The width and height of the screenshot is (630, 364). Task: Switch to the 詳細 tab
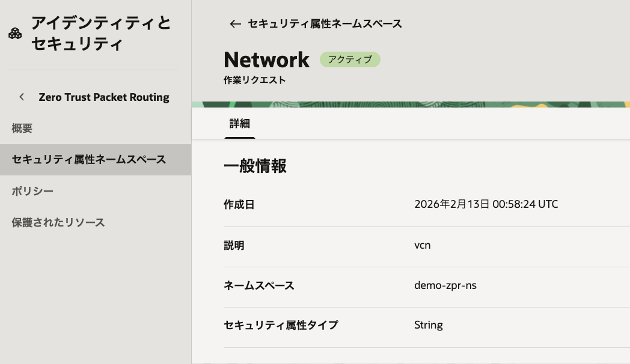239,124
